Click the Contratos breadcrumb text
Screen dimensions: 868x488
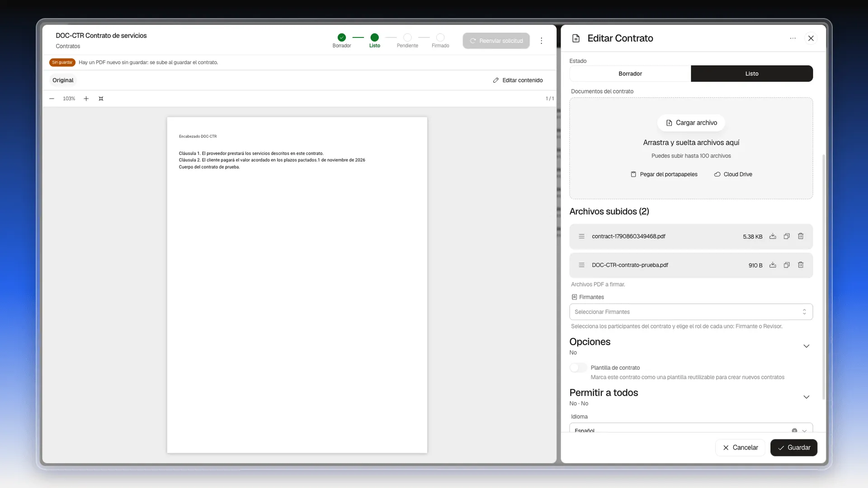[68, 46]
